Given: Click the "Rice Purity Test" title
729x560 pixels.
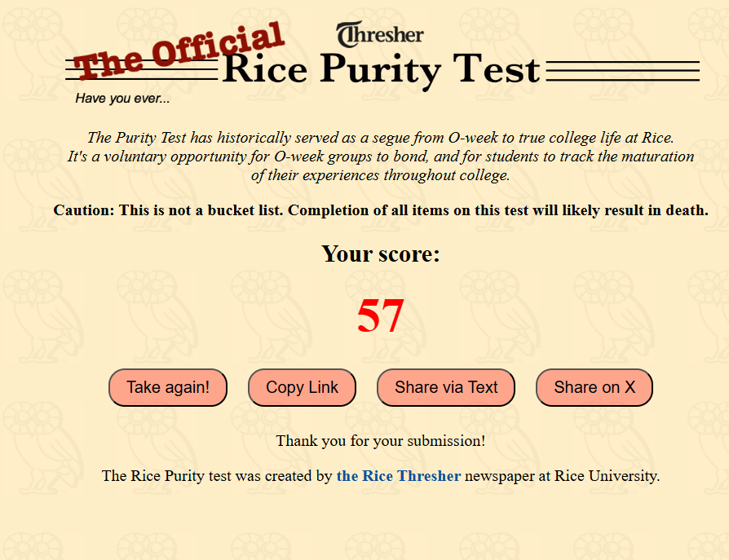Looking at the screenshot, I should [x=380, y=69].
